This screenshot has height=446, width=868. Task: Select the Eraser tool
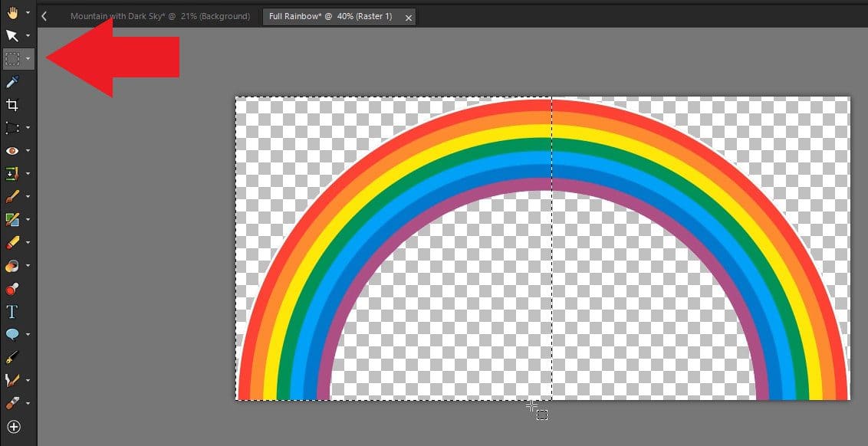click(x=12, y=243)
